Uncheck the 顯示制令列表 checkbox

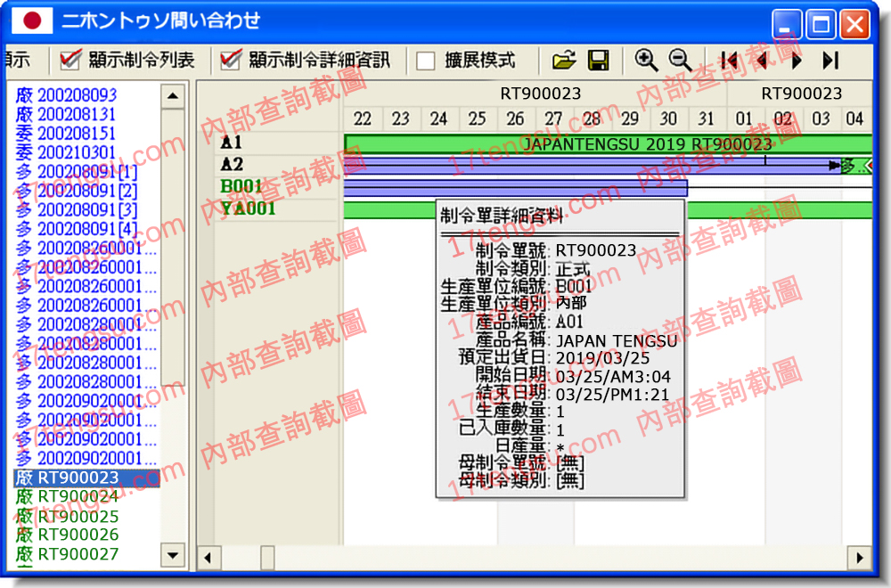pyautogui.click(x=70, y=61)
